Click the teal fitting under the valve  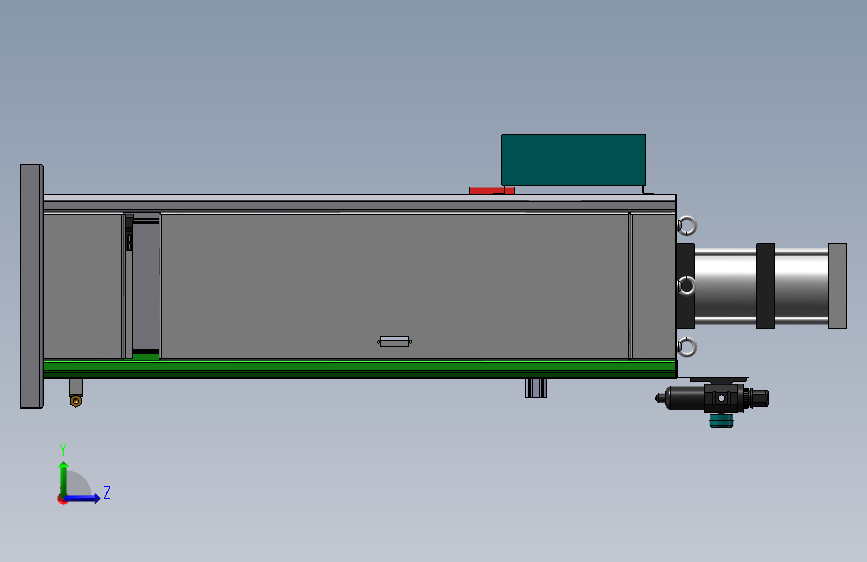click(x=721, y=421)
